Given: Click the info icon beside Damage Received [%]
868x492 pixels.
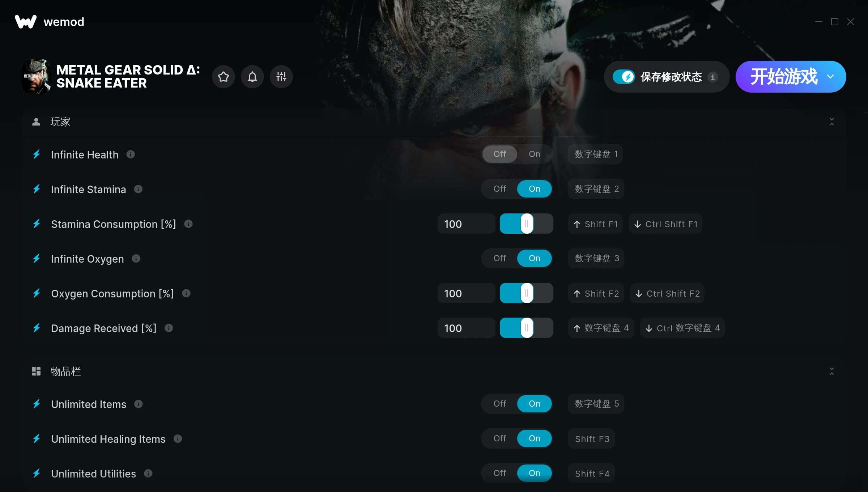Looking at the screenshot, I should point(169,328).
